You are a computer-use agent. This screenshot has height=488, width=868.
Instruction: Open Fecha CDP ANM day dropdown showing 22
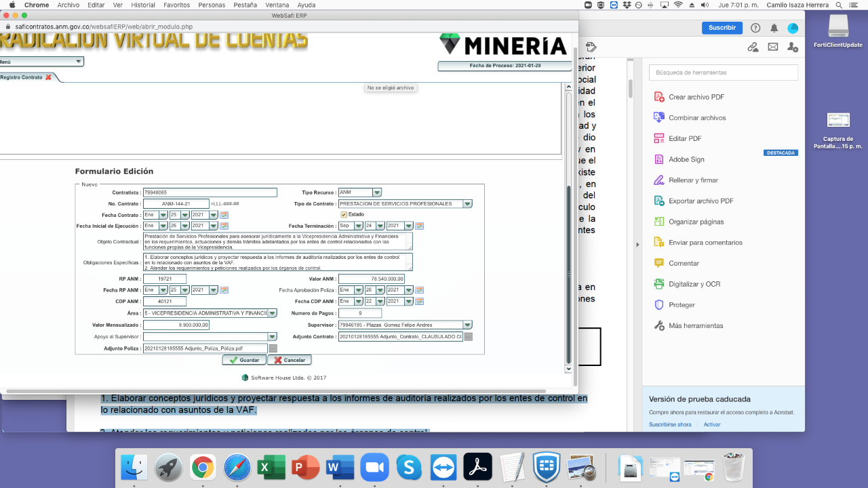(x=374, y=301)
